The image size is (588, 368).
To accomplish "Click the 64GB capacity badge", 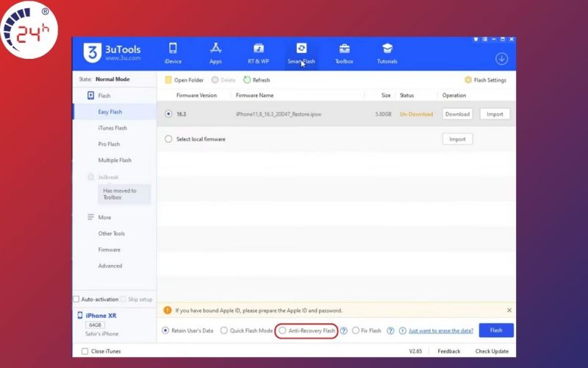I will [96, 325].
